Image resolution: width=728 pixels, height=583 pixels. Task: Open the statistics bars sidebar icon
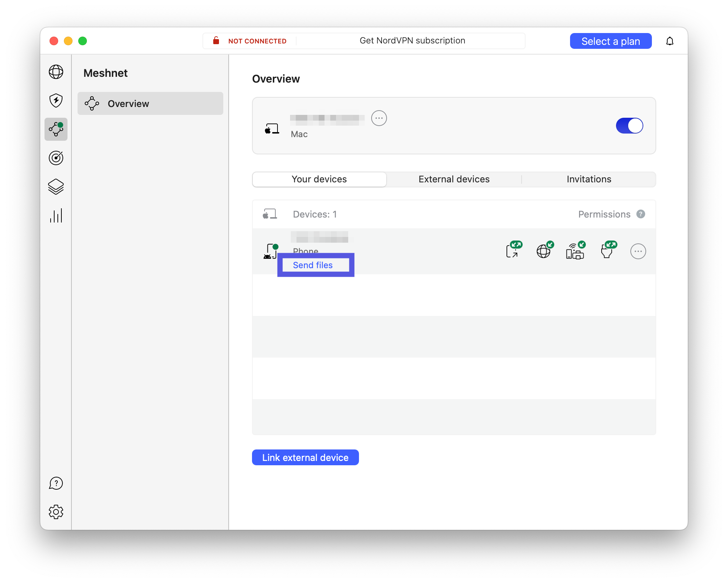point(56,215)
